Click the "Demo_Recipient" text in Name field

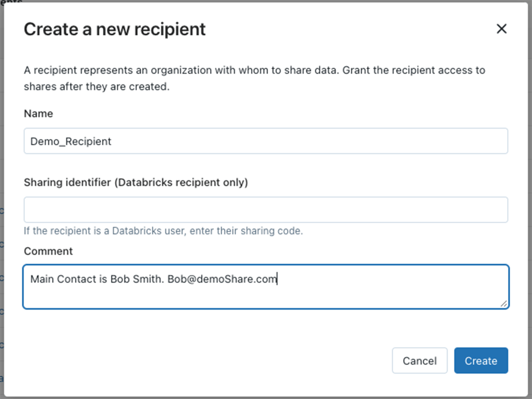(71, 142)
